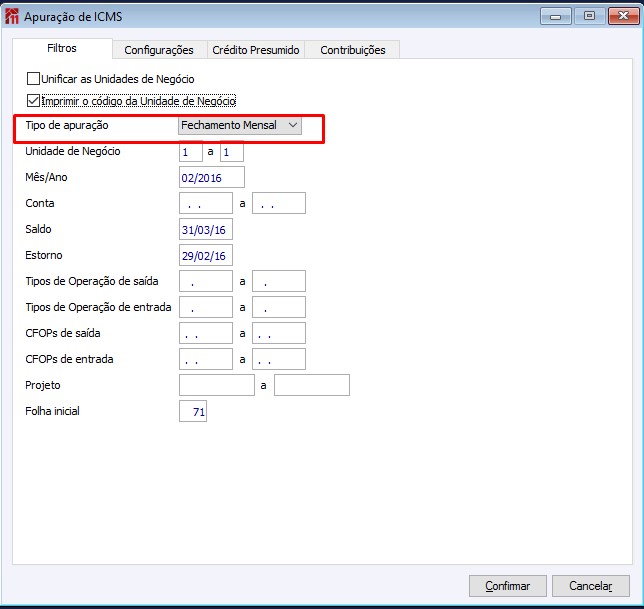Open the Crédito Presumido tab

255,50
